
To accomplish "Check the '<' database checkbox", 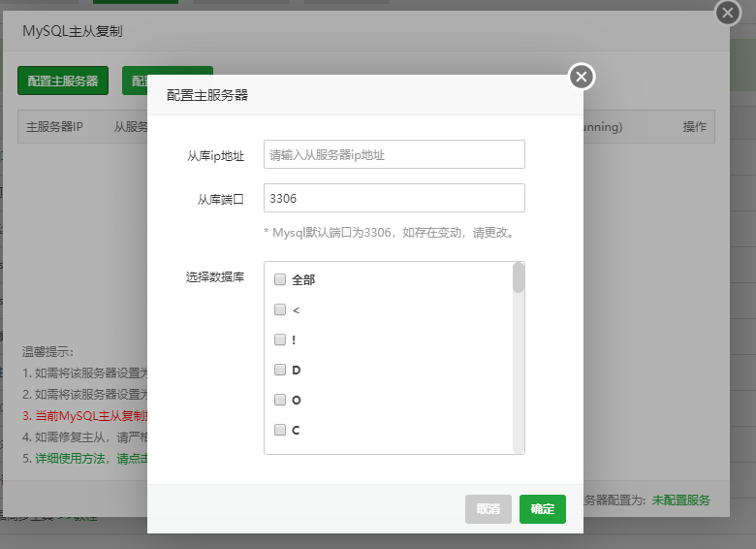I will coord(280,309).
